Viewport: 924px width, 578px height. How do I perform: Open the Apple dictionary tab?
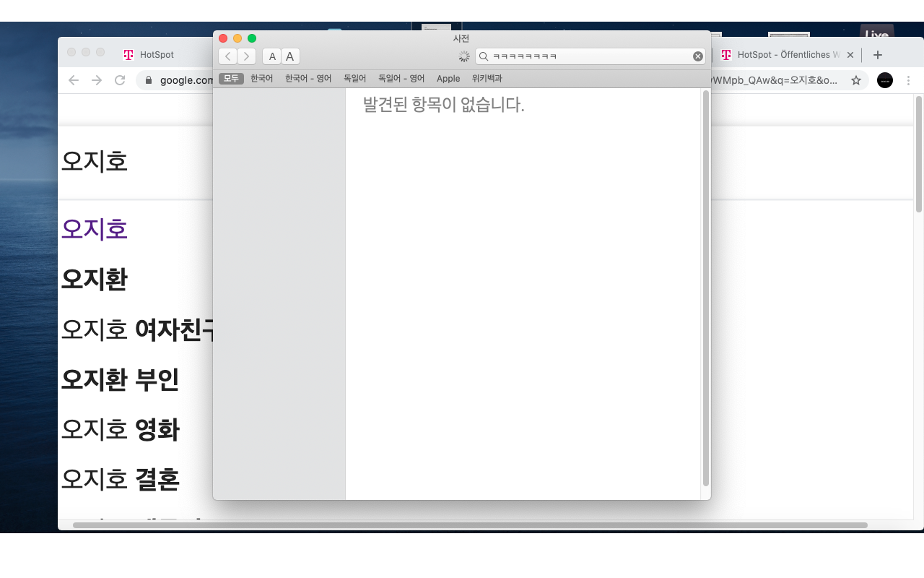tap(448, 79)
